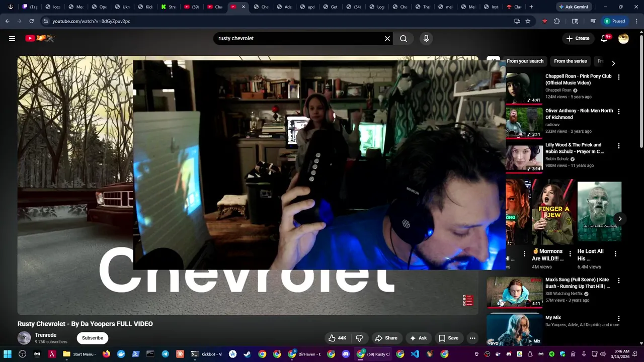Click the Ask Gemini button
644x362 pixels.
(x=573, y=7)
